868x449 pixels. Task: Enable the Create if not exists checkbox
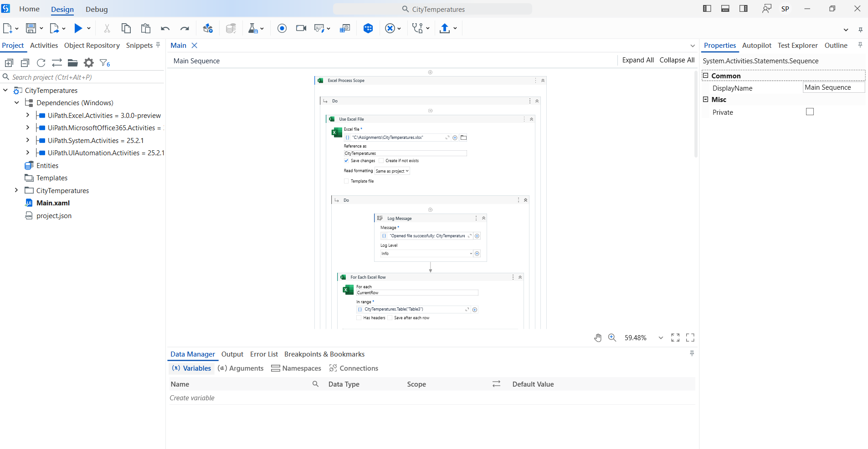(381, 161)
